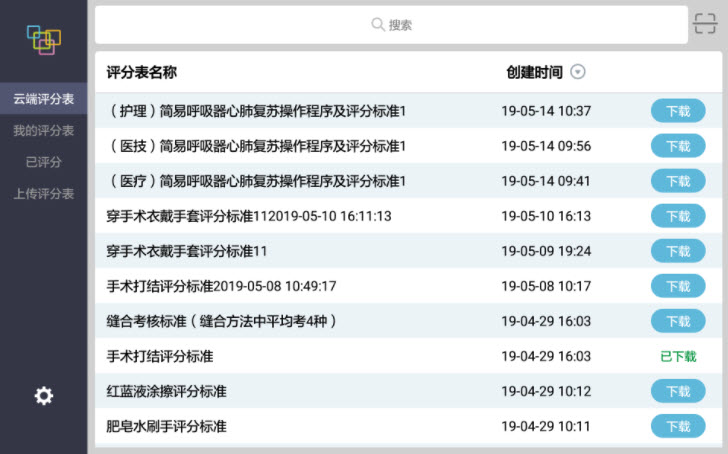Open the 云端评分表 sidebar tab

[x=44, y=98]
